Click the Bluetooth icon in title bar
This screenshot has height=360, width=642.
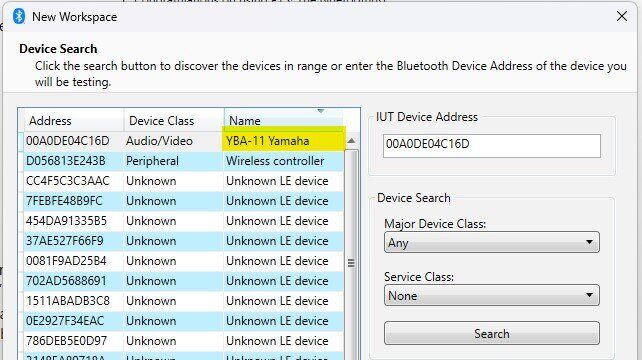pyautogui.click(x=19, y=16)
